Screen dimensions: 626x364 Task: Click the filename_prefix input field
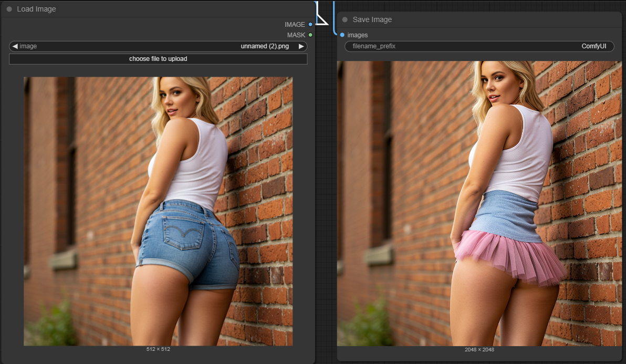tap(479, 46)
